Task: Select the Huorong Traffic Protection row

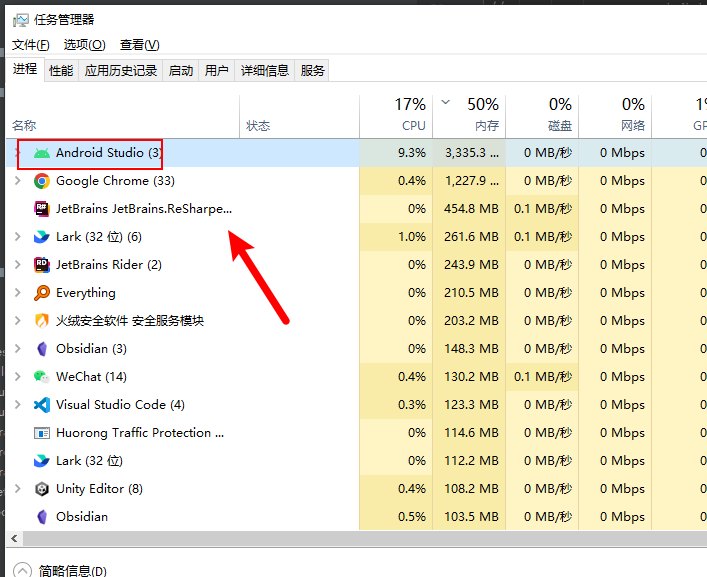Action: [356, 433]
